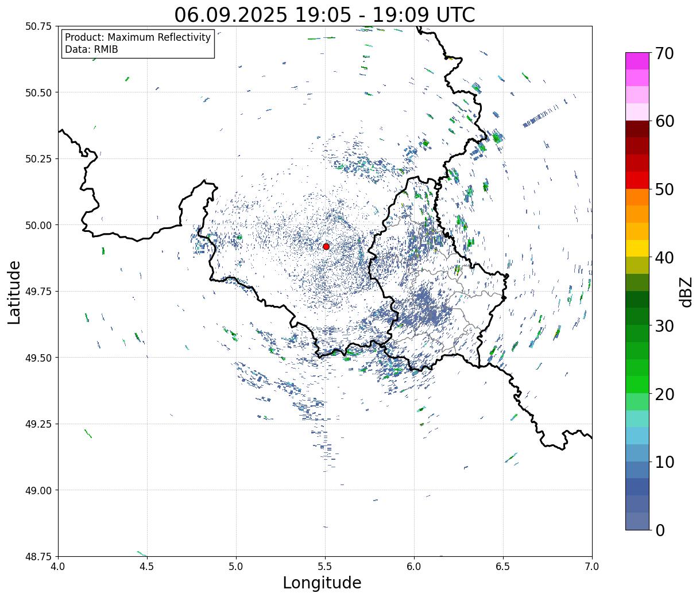Click the yellow colorbar swatch just above the 40 tick
Image resolution: width=700 pixels, height=597 pixels.
pos(637,249)
